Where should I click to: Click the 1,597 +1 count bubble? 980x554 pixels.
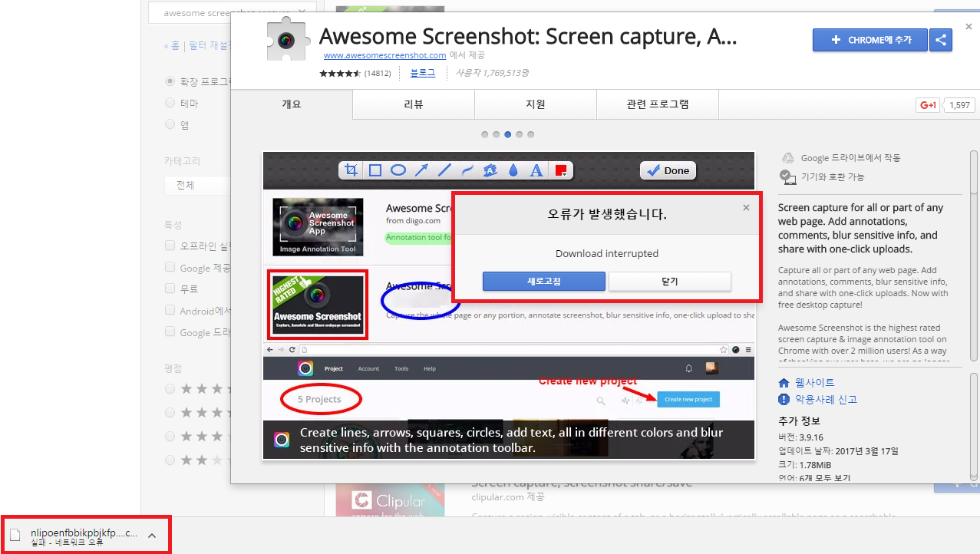click(959, 105)
